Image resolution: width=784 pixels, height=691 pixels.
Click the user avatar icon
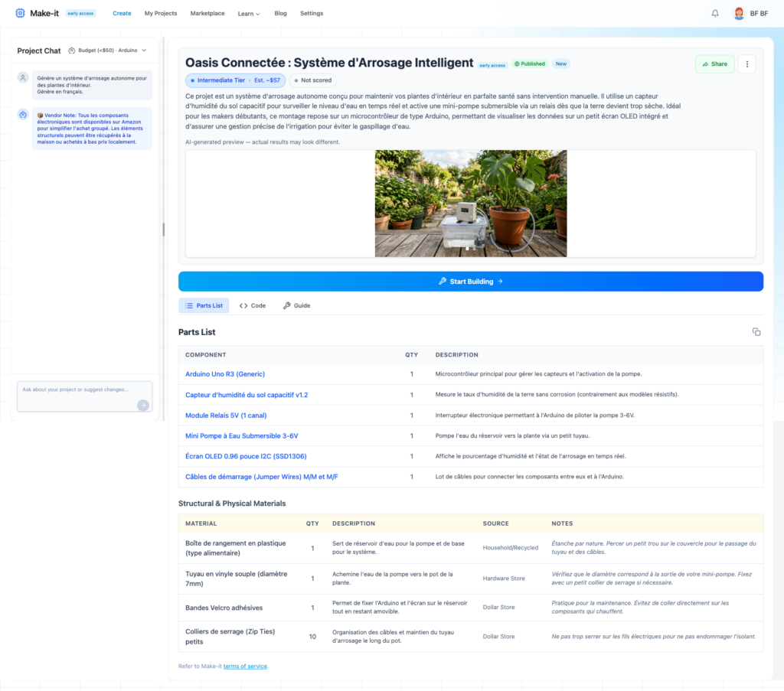(x=739, y=13)
